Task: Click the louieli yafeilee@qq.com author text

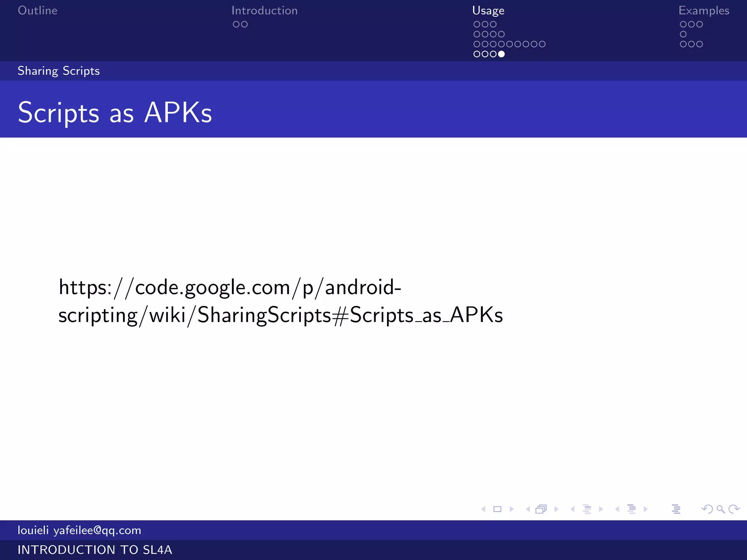Action: (x=80, y=530)
